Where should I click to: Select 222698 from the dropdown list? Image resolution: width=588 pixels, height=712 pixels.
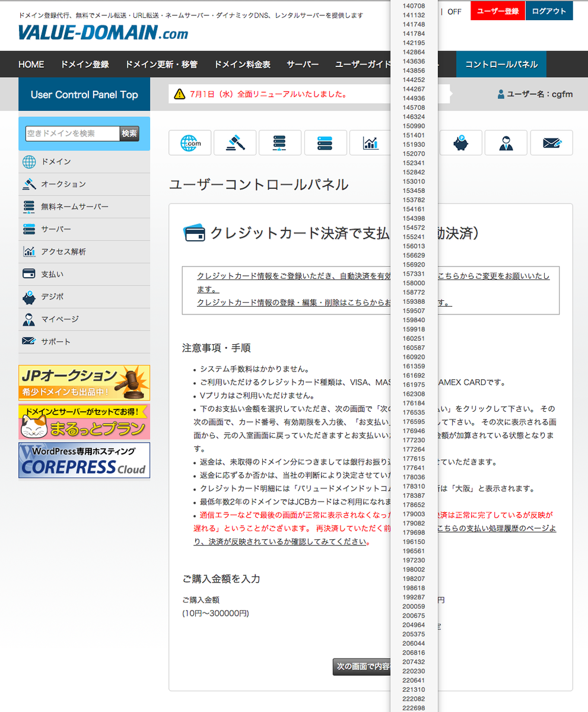tap(414, 708)
